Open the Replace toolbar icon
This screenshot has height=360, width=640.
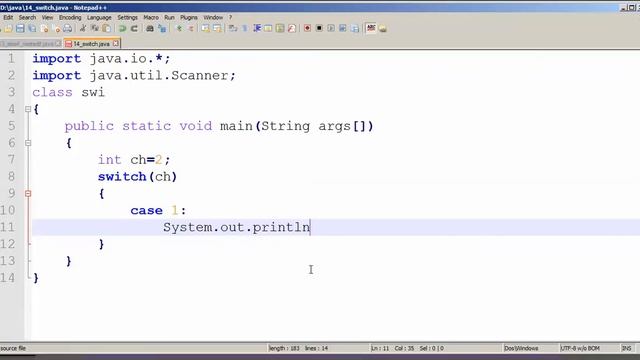point(162,28)
